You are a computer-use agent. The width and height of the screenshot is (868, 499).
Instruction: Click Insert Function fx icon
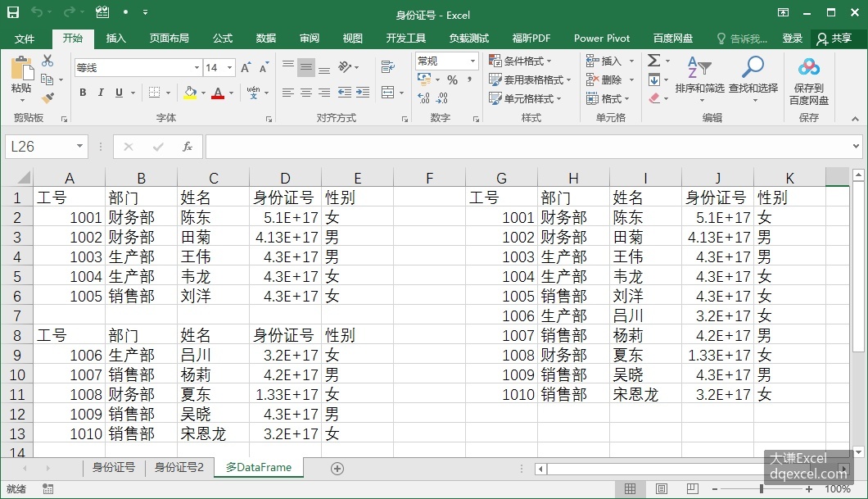pos(187,147)
